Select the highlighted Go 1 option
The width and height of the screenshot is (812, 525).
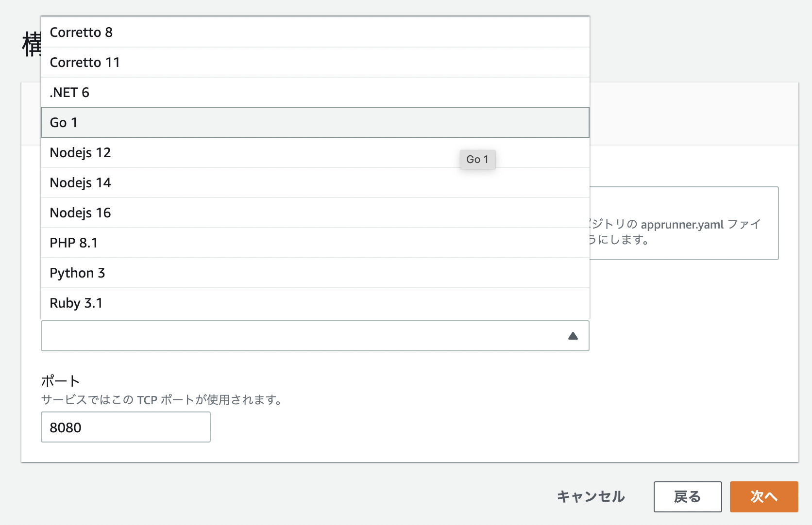pyautogui.click(x=315, y=122)
